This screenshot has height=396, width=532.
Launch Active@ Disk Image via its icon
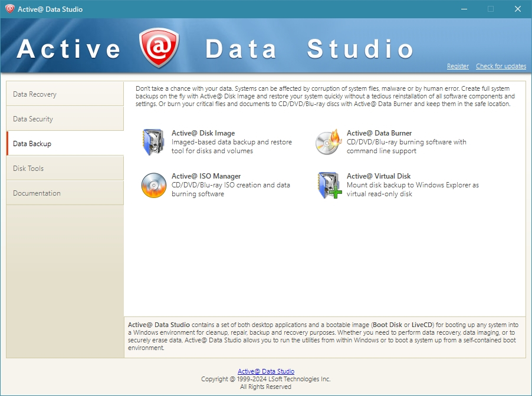tap(154, 142)
